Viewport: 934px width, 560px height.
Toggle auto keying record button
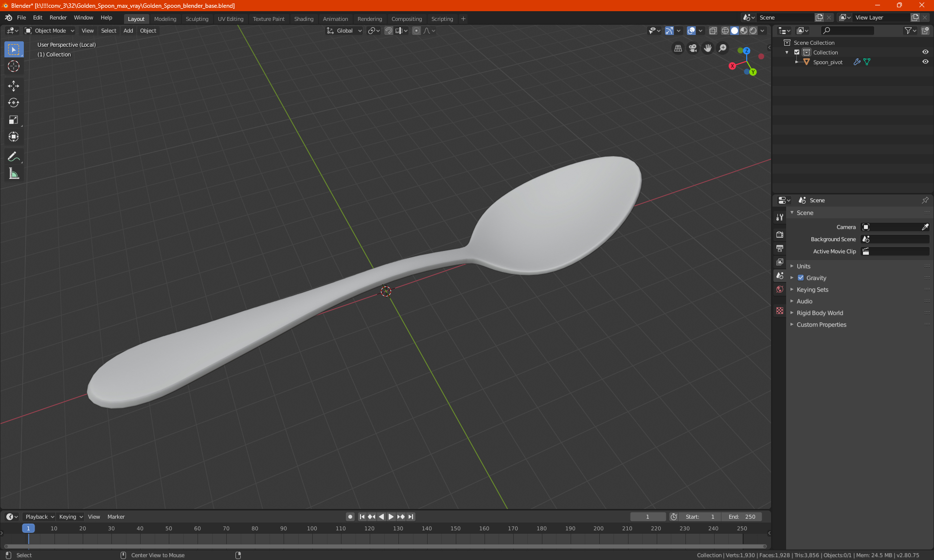350,517
